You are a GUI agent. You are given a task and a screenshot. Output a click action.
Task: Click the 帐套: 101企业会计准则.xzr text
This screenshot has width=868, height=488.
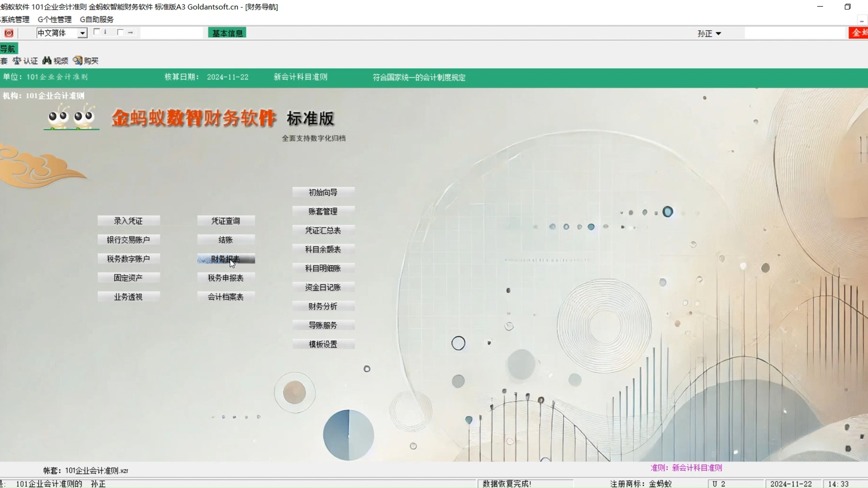86,470
